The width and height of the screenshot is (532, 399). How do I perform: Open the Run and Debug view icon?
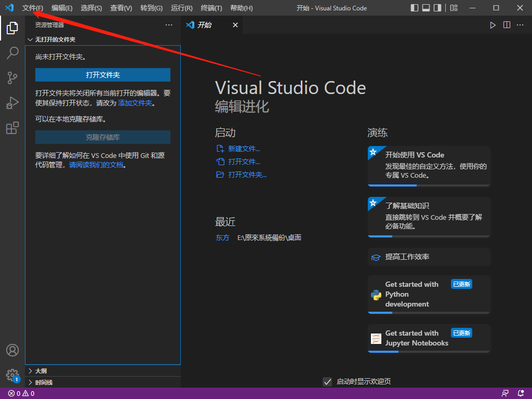coord(12,103)
